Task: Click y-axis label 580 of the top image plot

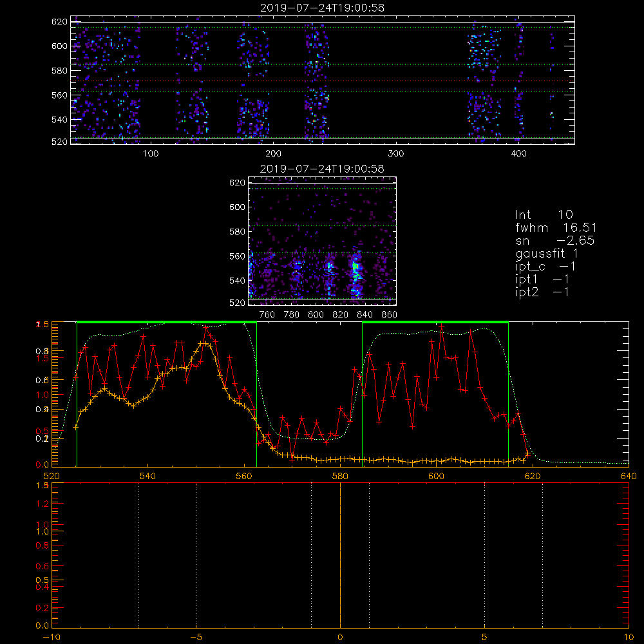Action: pos(59,71)
